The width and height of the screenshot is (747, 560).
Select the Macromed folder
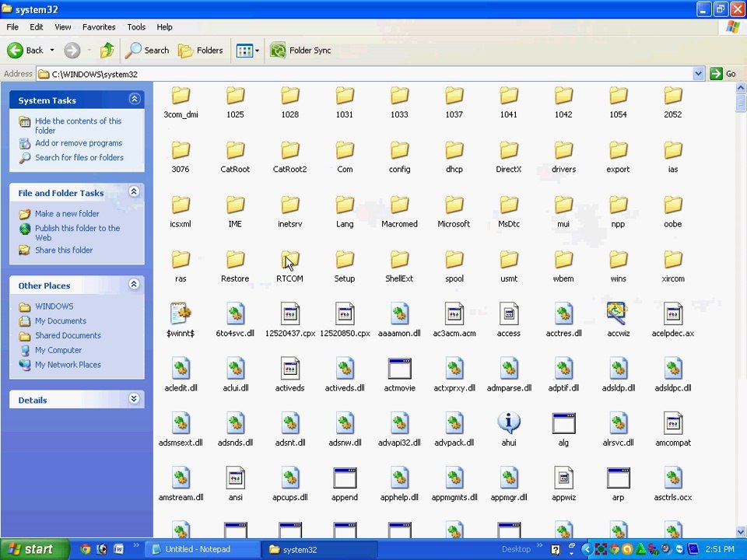(399, 212)
